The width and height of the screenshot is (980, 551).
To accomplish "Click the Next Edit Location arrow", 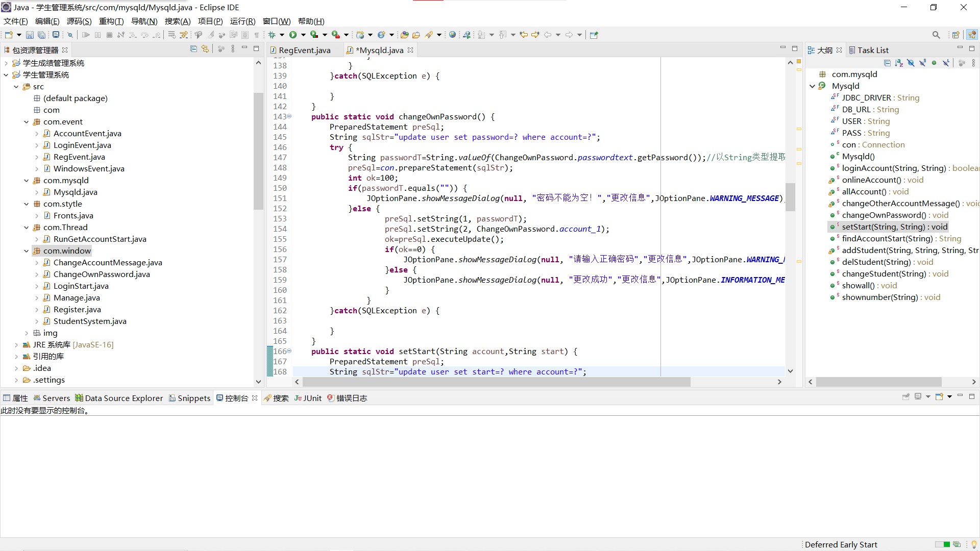I will point(535,35).
